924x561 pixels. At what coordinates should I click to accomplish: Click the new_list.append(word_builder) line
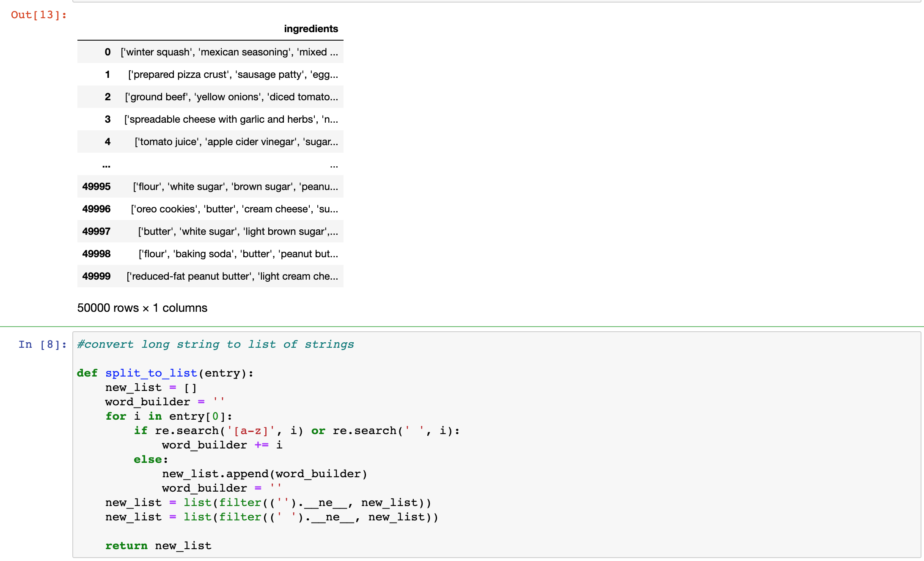pos(264,474)
